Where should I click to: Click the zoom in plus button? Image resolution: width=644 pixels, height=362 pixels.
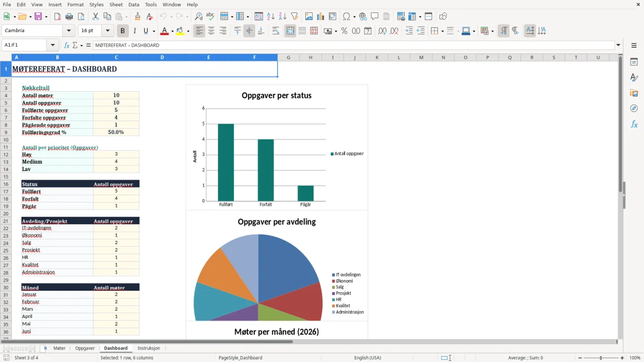click(x=622, y=358)
